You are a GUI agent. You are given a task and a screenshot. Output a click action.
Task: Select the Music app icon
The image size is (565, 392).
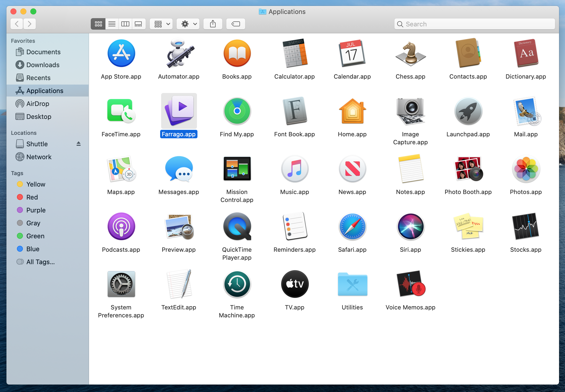(x=295, y=169)
